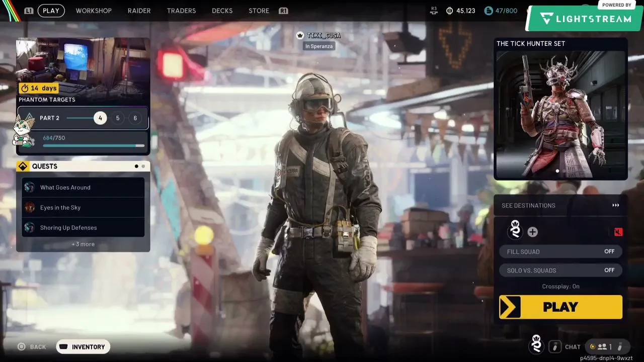Viewport: 644px width, 362px height.
Task: Toggle Fill Squad option
Action: tap(560, 251)
